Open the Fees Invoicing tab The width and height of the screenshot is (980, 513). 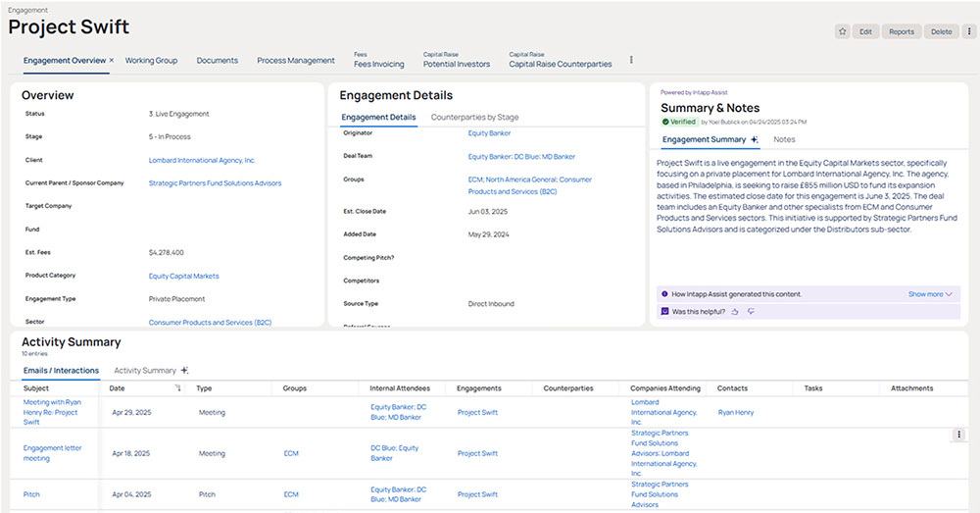click(378, 64)
